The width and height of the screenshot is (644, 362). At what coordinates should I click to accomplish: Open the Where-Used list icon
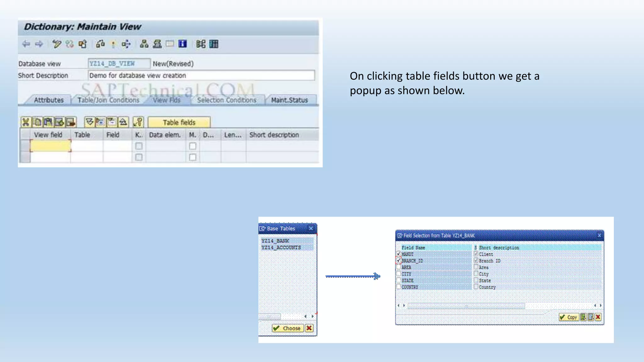tap(126, 44)
